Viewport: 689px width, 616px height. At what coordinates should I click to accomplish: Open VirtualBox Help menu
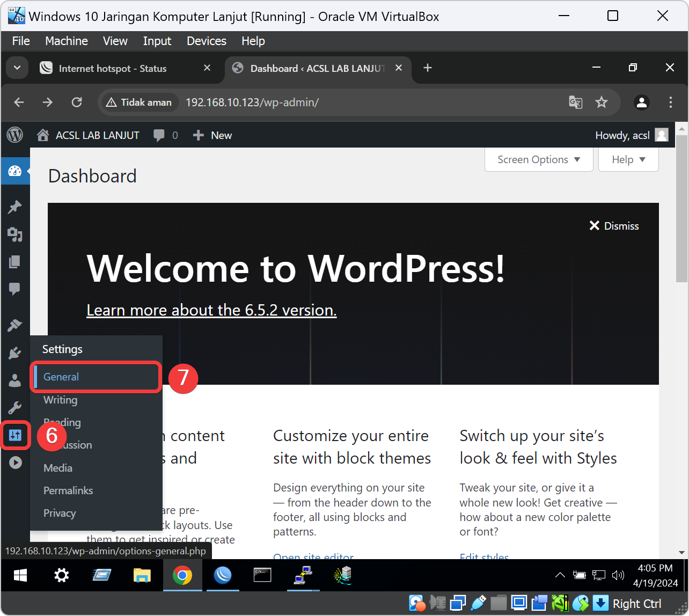(x=253, y=41)
